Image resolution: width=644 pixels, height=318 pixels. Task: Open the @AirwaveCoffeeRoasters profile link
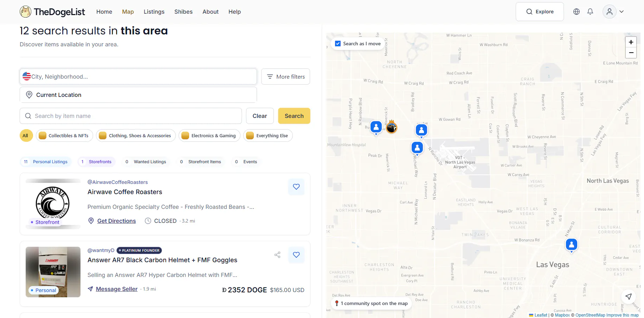[x=117, y=182]
